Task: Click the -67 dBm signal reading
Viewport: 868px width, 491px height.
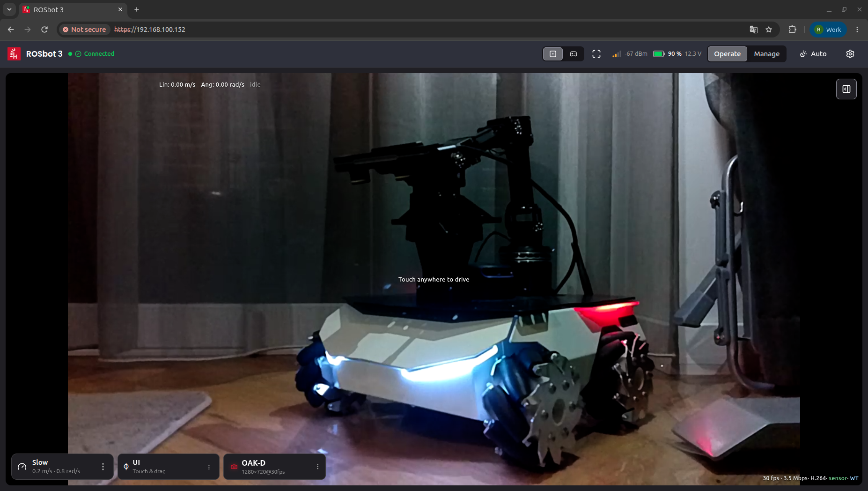Action: click(636, 54)
